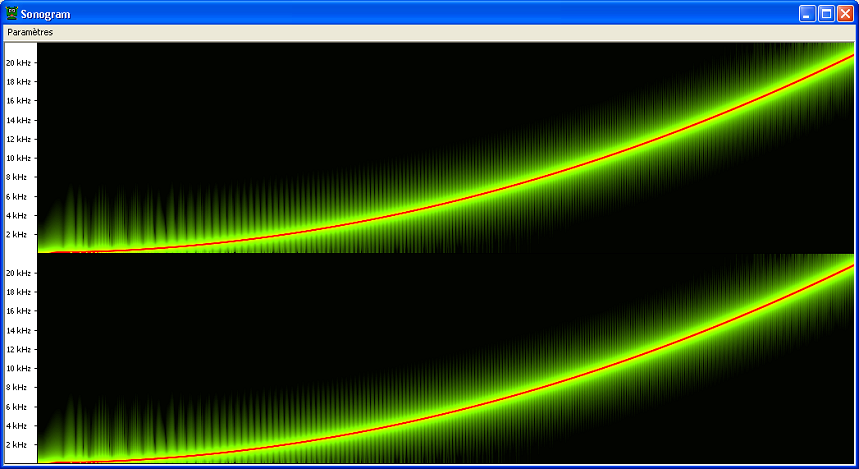
Task: Open the Paramètres menu
Action: [x=30, y=32]
